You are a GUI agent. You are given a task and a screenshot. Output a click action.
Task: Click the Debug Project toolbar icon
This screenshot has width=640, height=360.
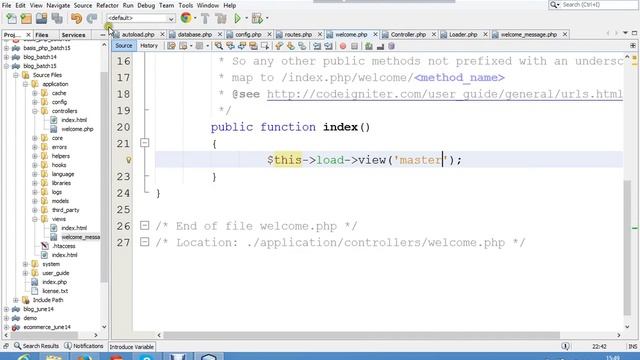pyautogui.click(x=257, y=18)
